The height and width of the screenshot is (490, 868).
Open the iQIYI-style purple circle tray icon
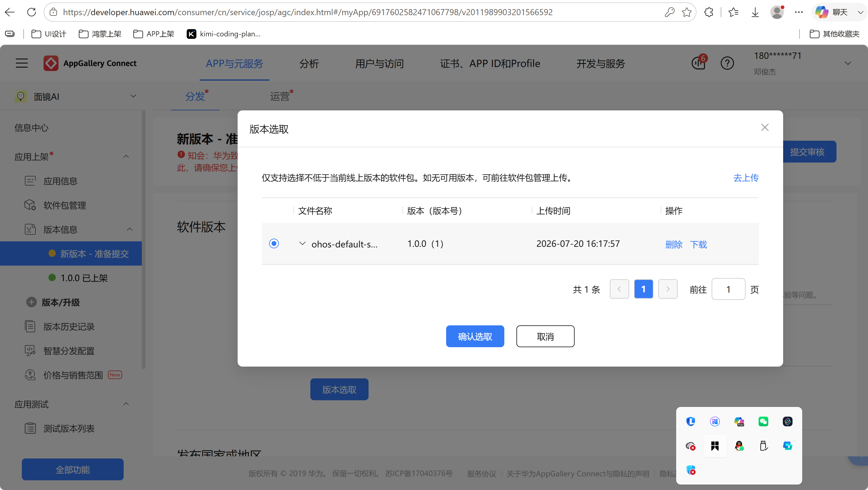point(715,421)
